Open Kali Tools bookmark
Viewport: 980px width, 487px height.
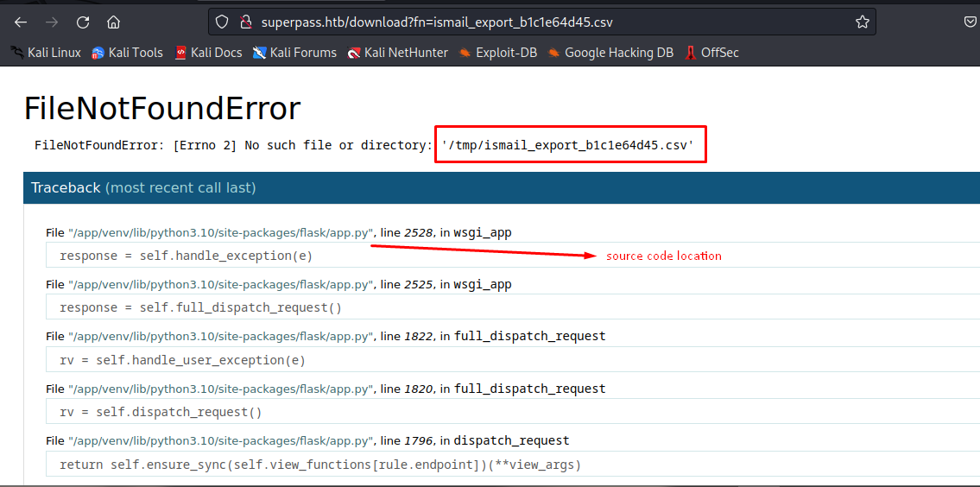coord(127,53)
